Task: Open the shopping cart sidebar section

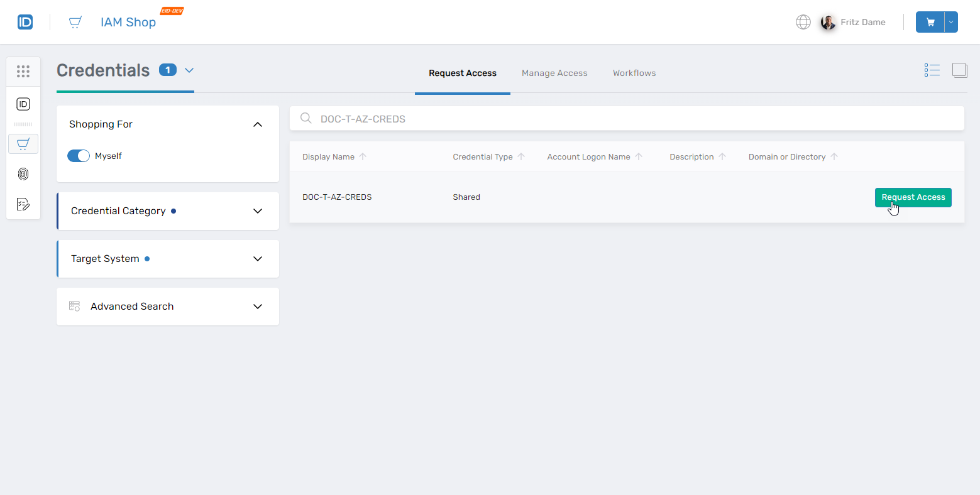Action: (23, 144)
